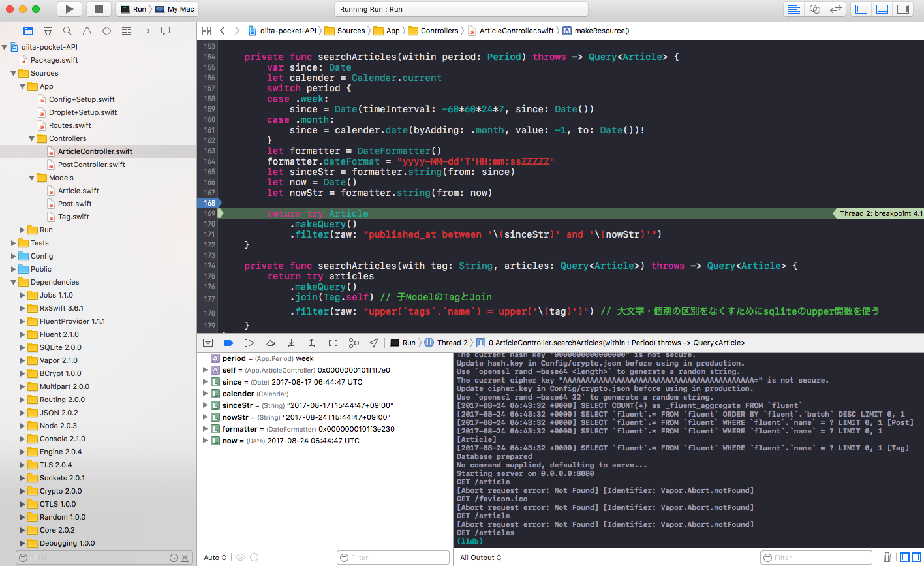Select the Step Into debugger icon
The width and height of the screenshot is (924, 566).
292,342
